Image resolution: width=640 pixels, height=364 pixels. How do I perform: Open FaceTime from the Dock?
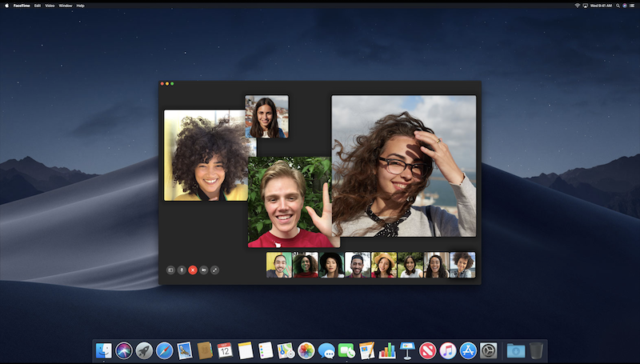pyautogui.click(x=346, y=350)
